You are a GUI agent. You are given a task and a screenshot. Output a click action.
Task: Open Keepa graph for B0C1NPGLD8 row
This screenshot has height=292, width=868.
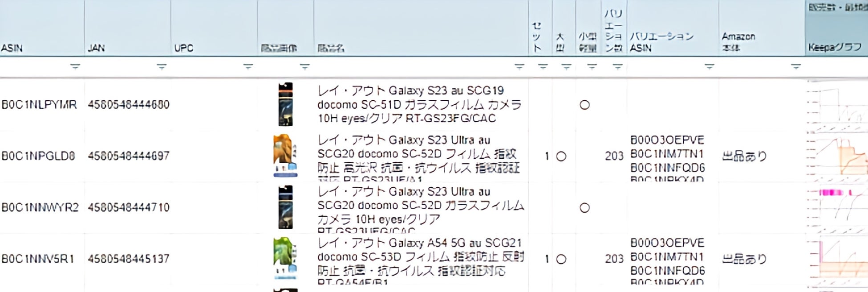click(837, 156)
